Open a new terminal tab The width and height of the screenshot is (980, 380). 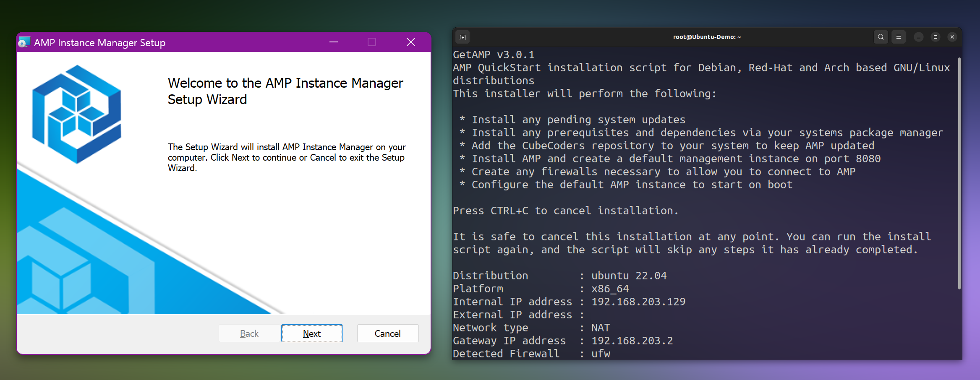[462, 37]
